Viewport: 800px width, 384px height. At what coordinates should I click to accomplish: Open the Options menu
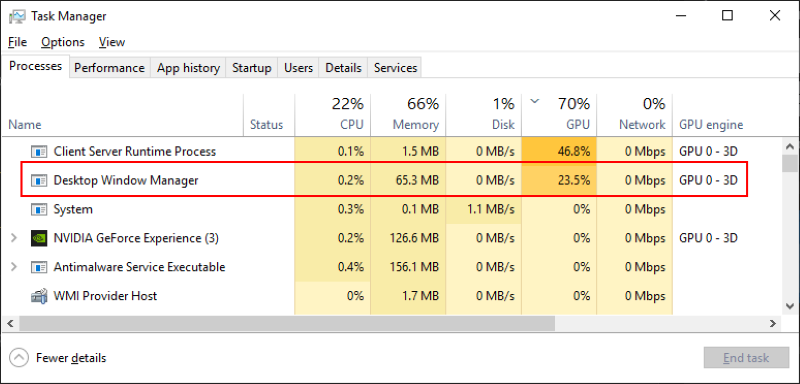pyautogui.click(x=63, y=42)
